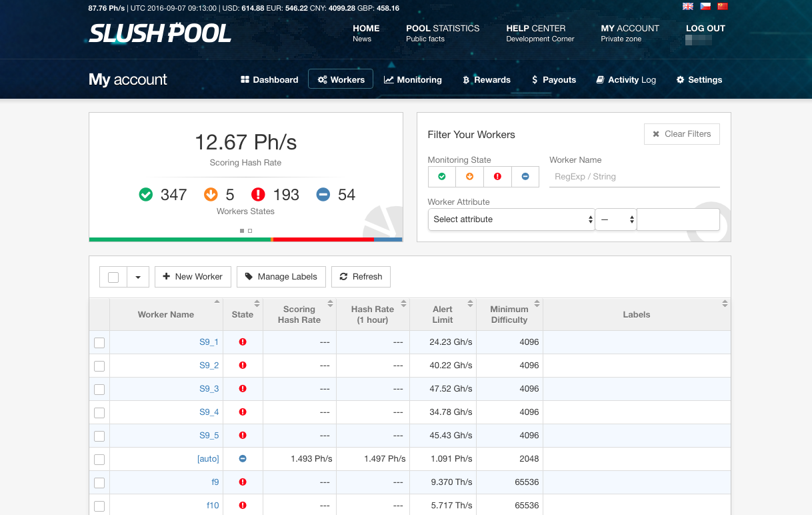Click the Worker Name RegExp filter field
812x515 pixels.
[633, 176]
